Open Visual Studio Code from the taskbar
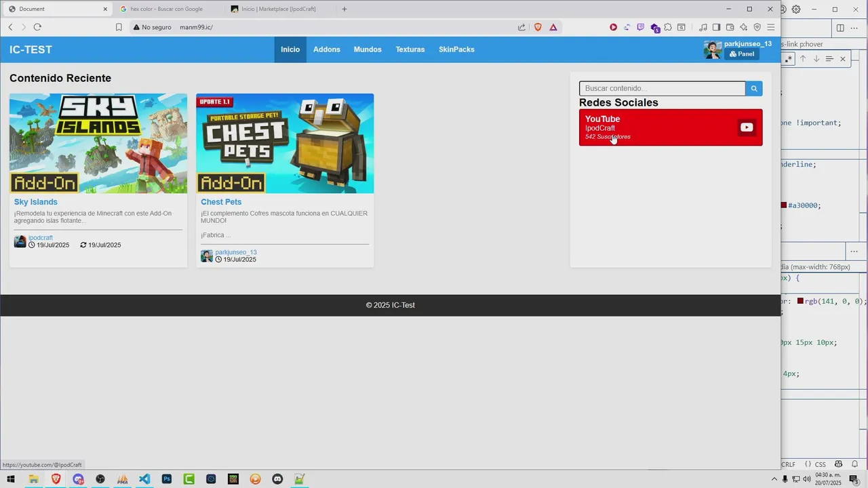 pos(144,479)
